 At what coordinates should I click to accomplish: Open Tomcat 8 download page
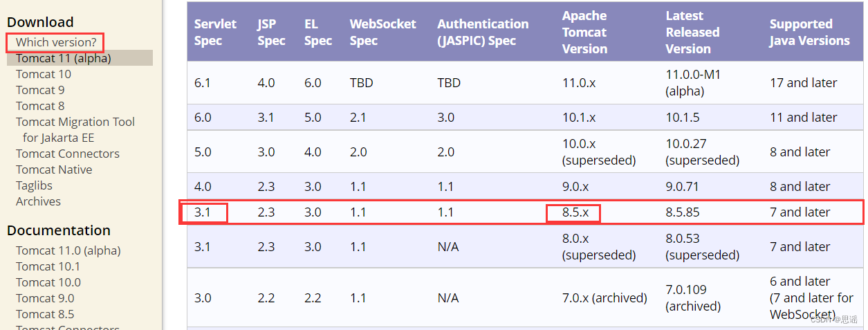click(x=40, y=106)
